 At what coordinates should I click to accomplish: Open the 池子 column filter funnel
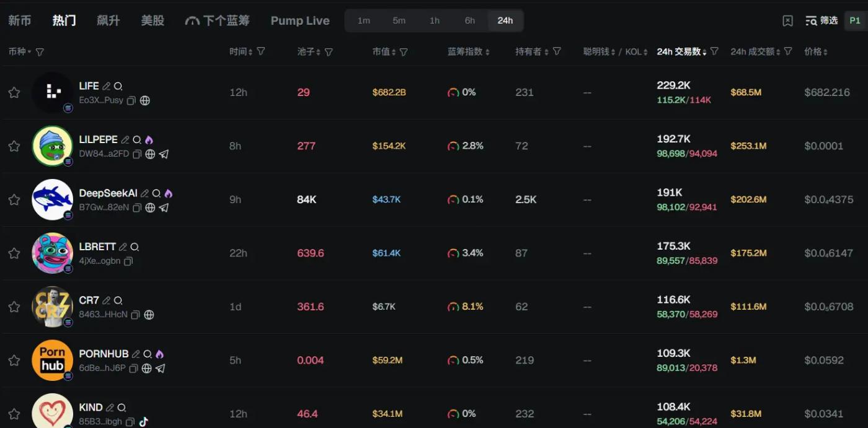pyautogui.click(x=329, y=52)
